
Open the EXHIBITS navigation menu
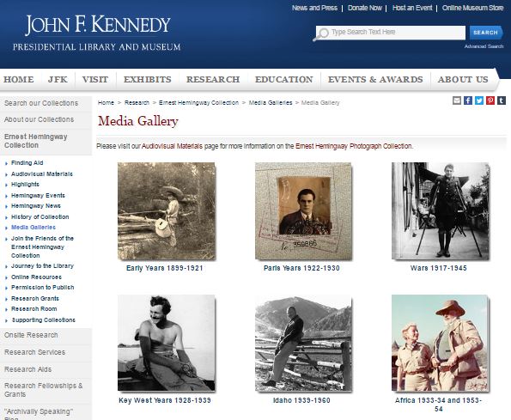click(148, 80)
